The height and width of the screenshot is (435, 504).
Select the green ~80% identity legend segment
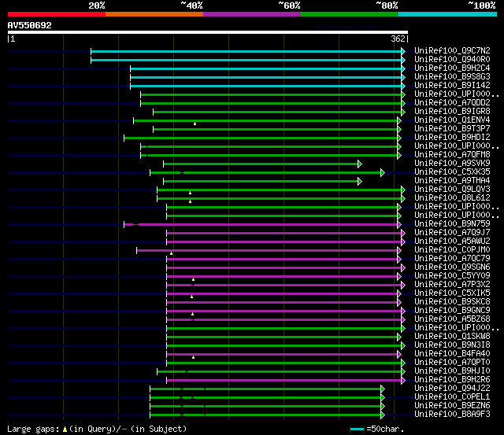tap(350, 14)
